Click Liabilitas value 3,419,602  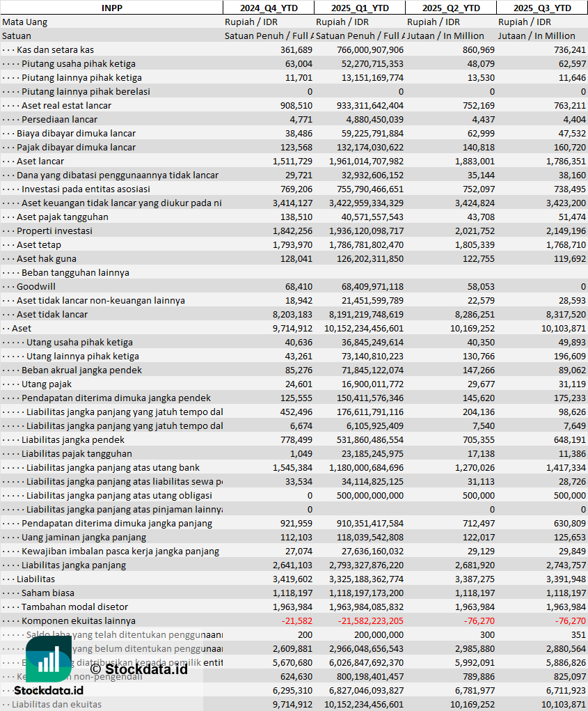[293, 579]
